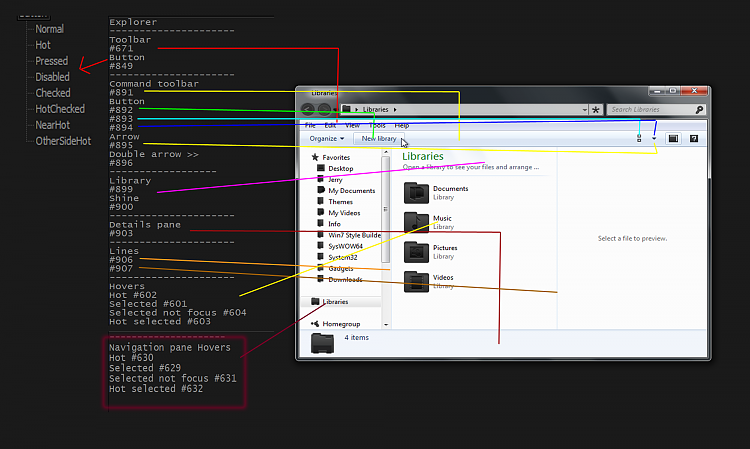The image size is (750, 449).
Task: Select the Disabled state tree entry
Action: 52,77
